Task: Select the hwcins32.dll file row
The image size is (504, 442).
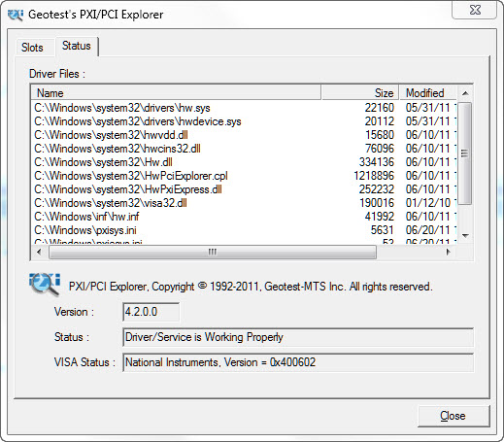Action: tap(245, 149)
